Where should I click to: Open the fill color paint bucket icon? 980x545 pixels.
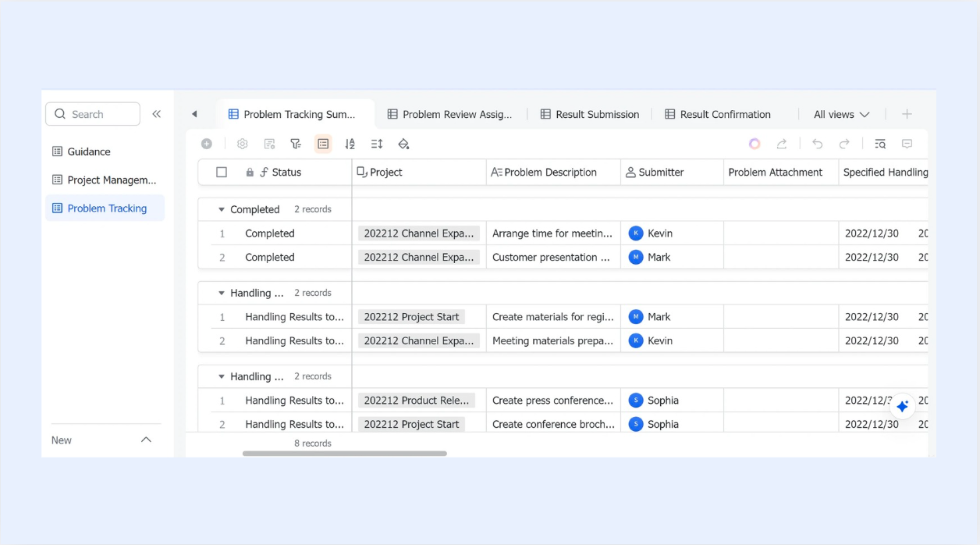[x=403, y=144]
